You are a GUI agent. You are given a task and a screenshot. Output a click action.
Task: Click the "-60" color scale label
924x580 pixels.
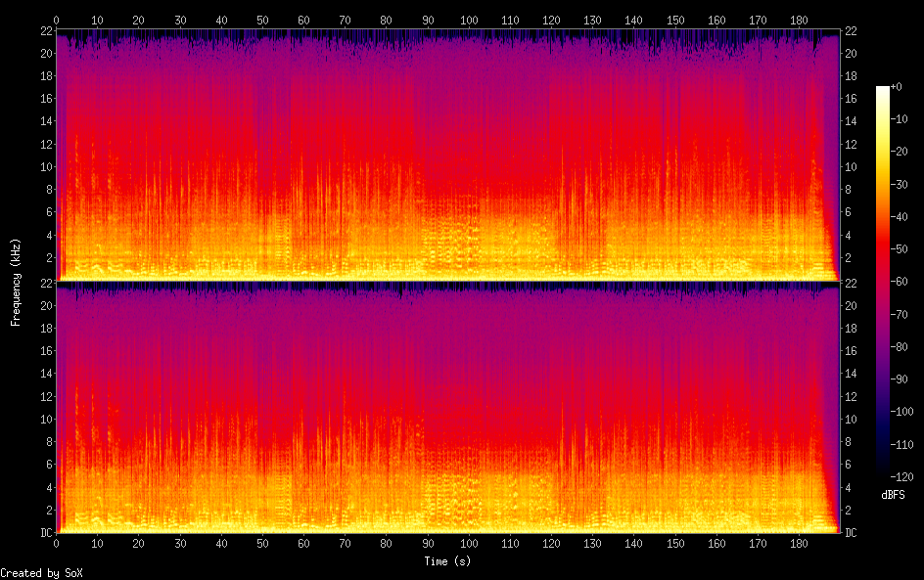899,282
